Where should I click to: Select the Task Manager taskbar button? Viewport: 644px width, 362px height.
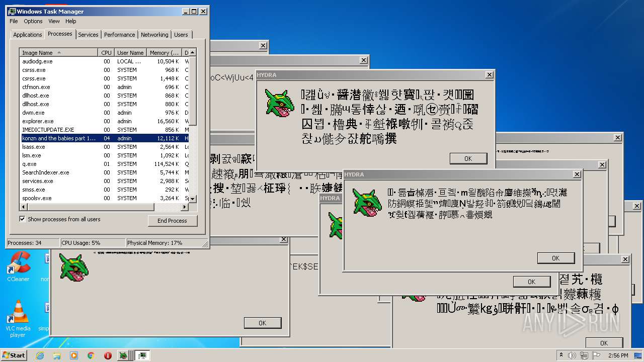pyautogui.click(x=142, y=355)
